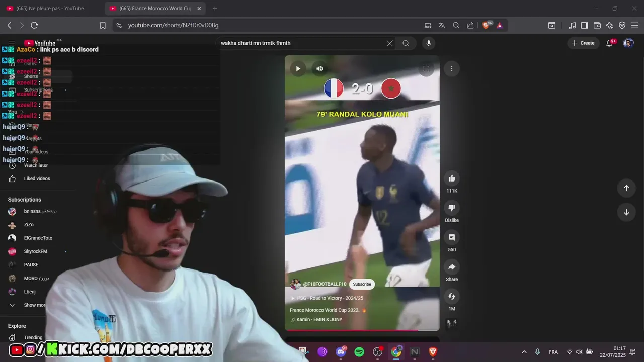Open Brave Leo AI assistant icon
The image size is (644, 362).
[610, 25]
